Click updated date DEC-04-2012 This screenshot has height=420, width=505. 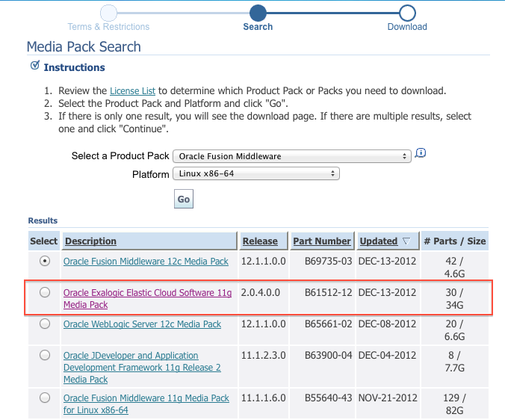click(388, 355)
